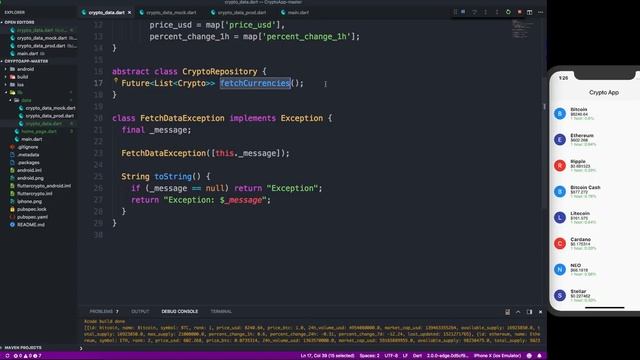Click the Ethereum avatar in the simulator
This screenshot has width=640, height=360.
click(x=560, y=140)
